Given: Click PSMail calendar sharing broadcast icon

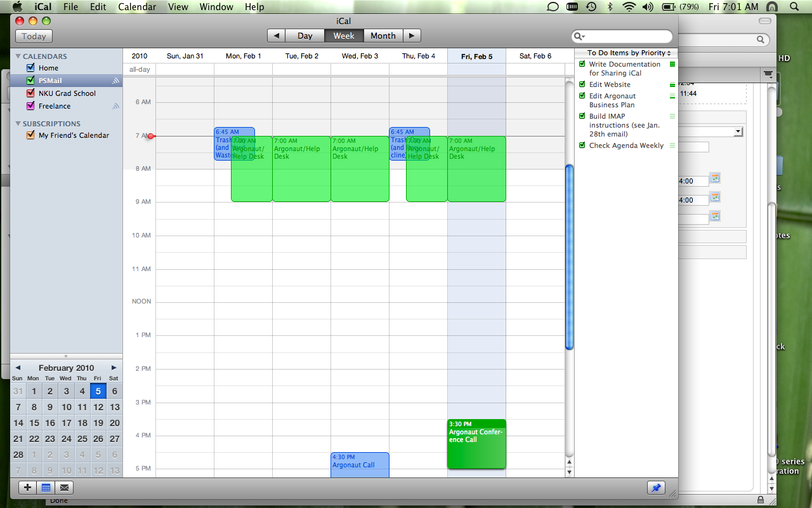Looking at the screenshot, I should point(115,81).
